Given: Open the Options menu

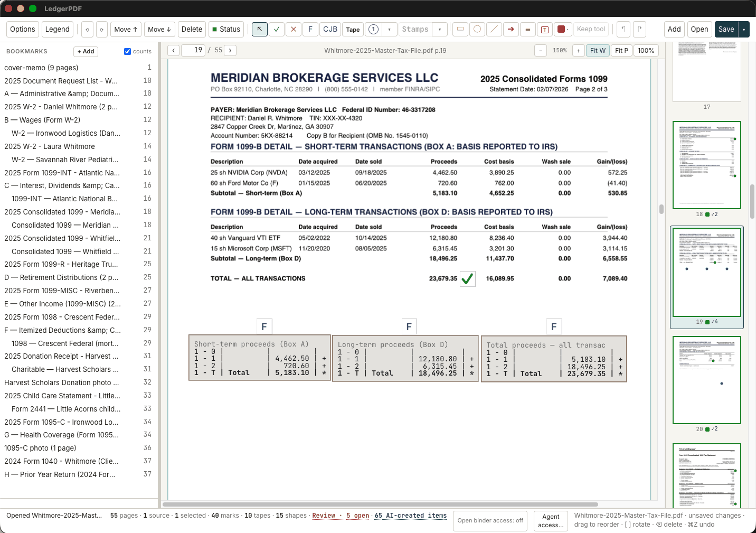Looking at the screenshot, I should pos(23,29).
